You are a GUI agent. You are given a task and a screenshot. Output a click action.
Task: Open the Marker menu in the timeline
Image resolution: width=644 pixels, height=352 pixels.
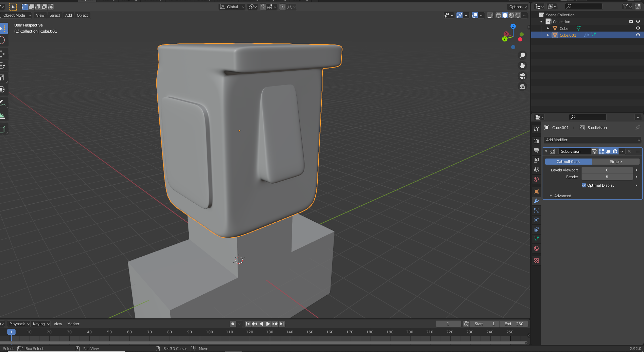73,324
